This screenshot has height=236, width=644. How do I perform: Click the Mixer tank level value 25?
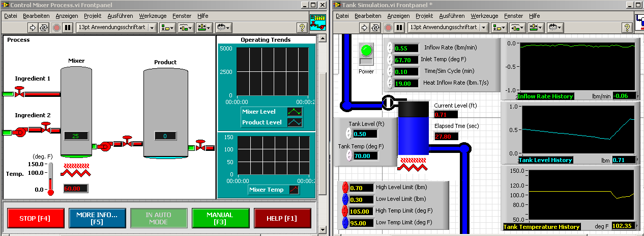point(76,136)
